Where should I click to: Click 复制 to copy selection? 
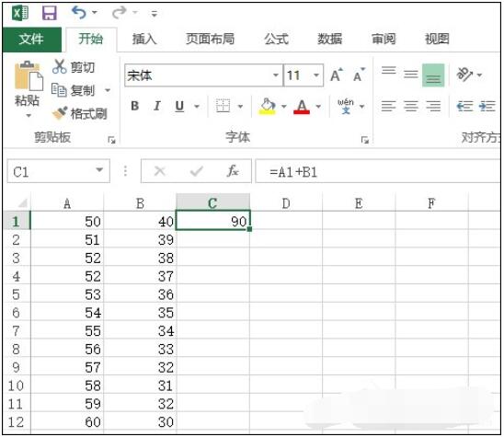pos(74,90)
